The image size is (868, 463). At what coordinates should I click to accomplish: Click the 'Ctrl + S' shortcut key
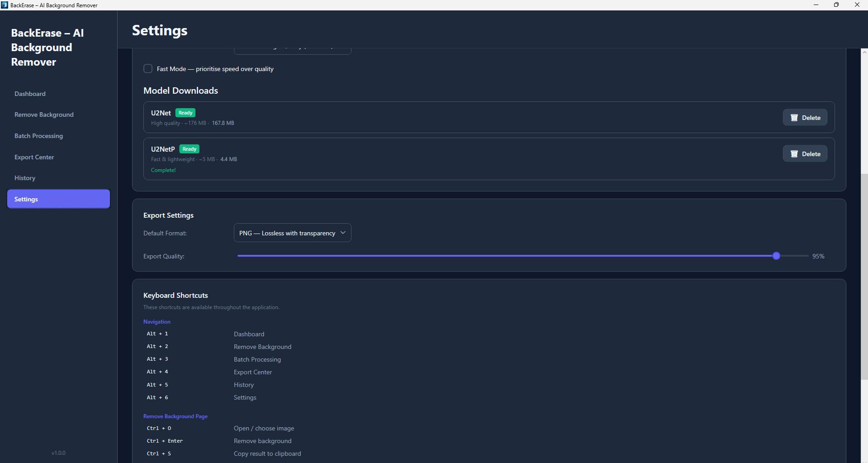159,453
